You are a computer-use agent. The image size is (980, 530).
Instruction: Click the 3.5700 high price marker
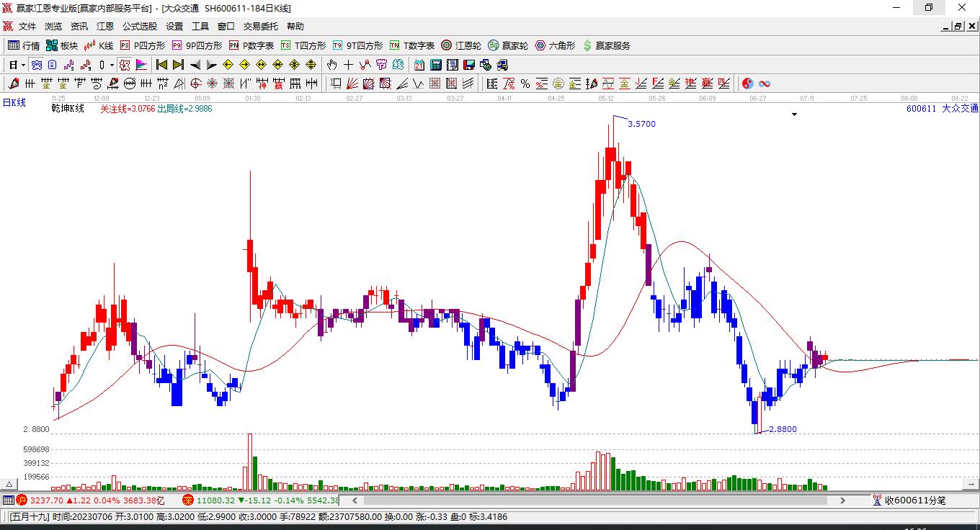641,124
